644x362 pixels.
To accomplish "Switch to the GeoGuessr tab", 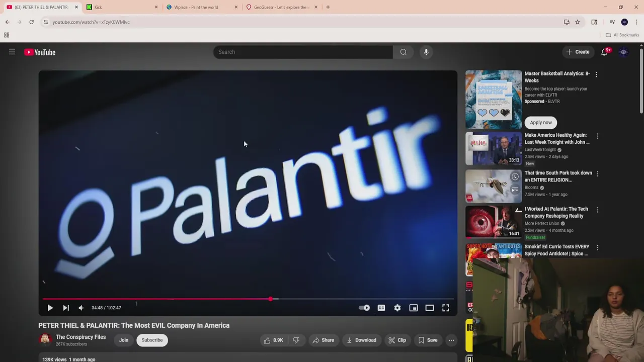I will point(281,7).
